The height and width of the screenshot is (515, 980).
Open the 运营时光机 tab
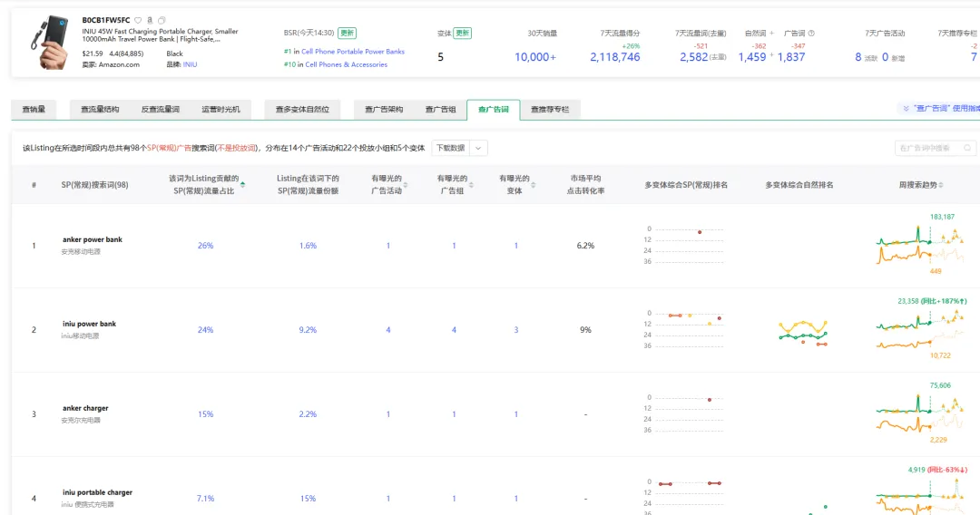[220, 109]
